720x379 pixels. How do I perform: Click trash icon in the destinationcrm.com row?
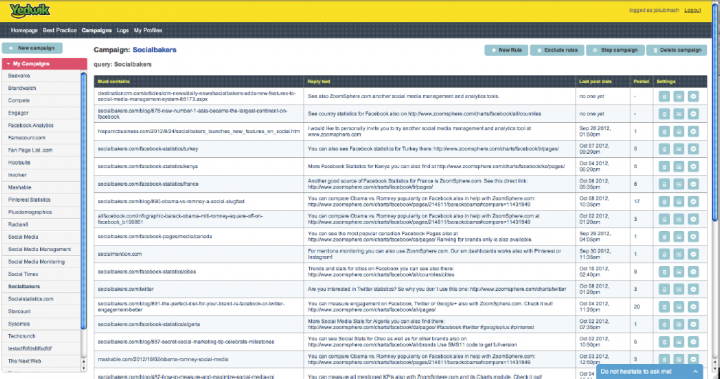664,96
